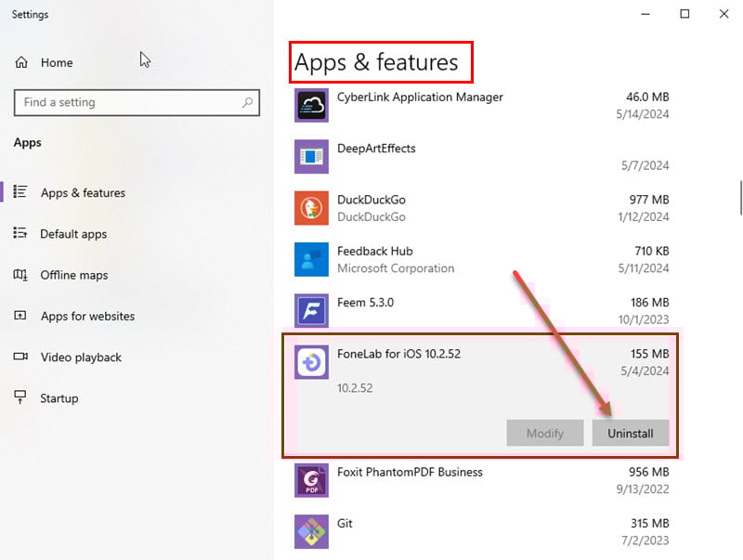The height and width of the screenshot is (560, 743).
Task: Click the version number 10.2.52 text
Action: [355, 388]
